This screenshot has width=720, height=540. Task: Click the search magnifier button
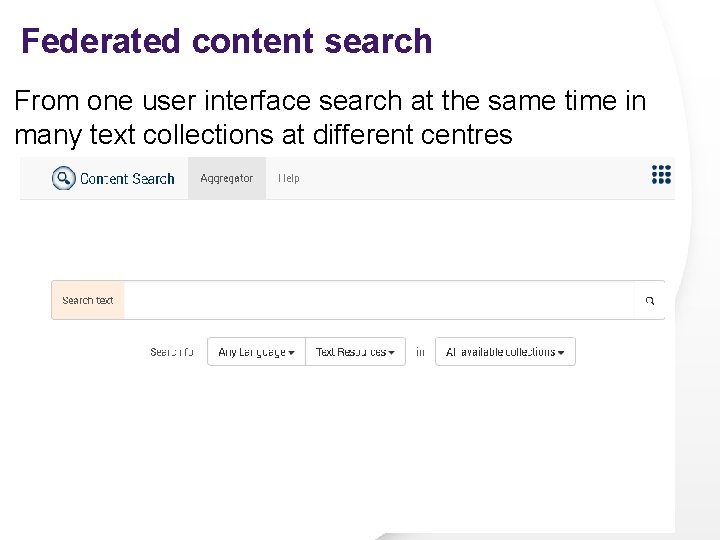click(649, 301)
